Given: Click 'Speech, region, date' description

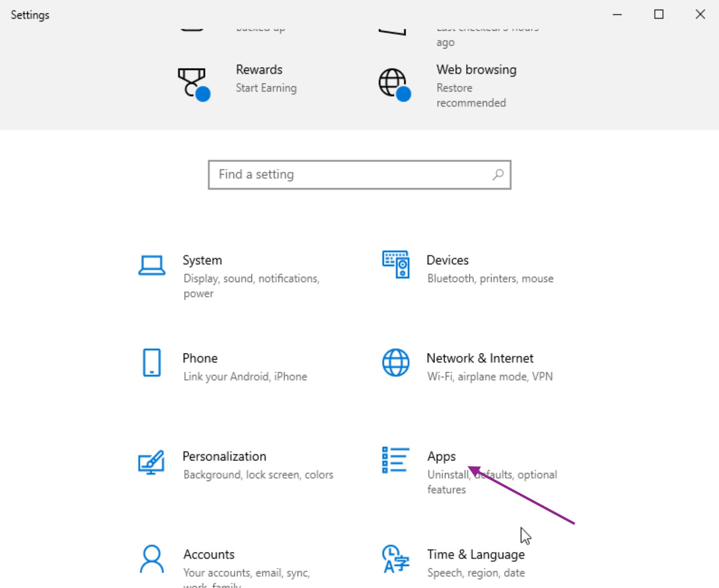Looking at the screenshot, I should click(476, 573).
